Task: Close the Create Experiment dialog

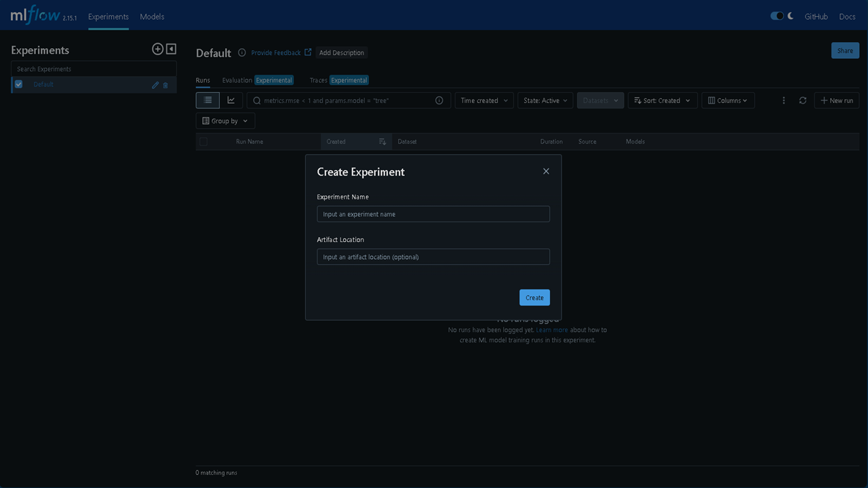Action: pyautogui.click(x=546, y=171)
